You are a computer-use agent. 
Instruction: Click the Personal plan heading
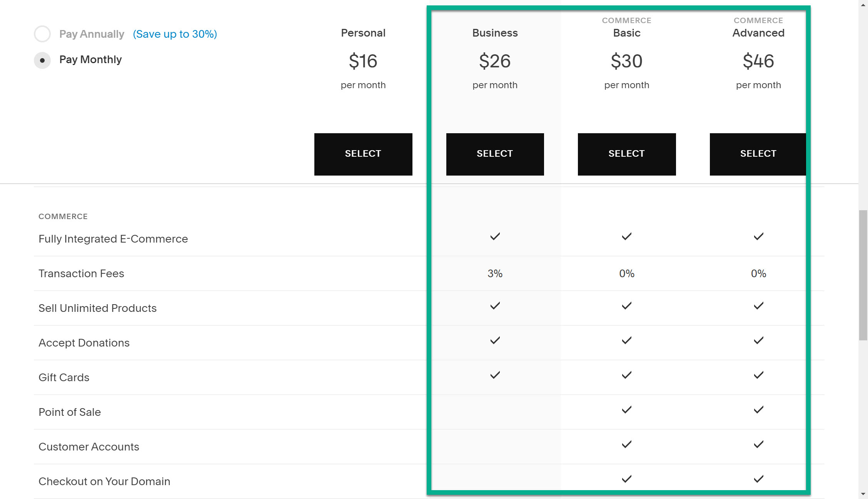[363, 33]
